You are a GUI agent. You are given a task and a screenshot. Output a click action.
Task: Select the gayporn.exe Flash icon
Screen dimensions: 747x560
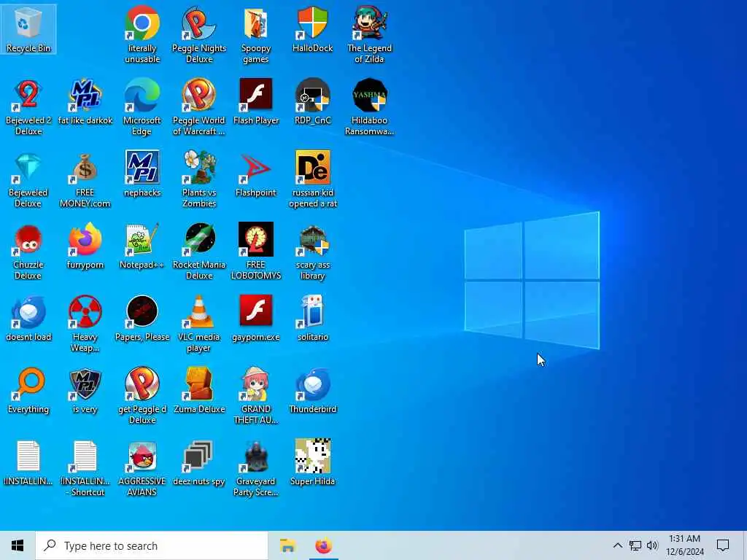pyautogui.click(x=256, y=319)
